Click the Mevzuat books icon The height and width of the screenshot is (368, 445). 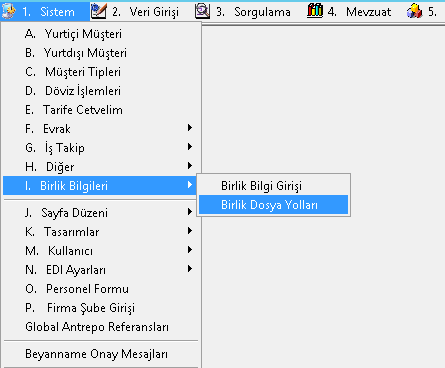315,11
